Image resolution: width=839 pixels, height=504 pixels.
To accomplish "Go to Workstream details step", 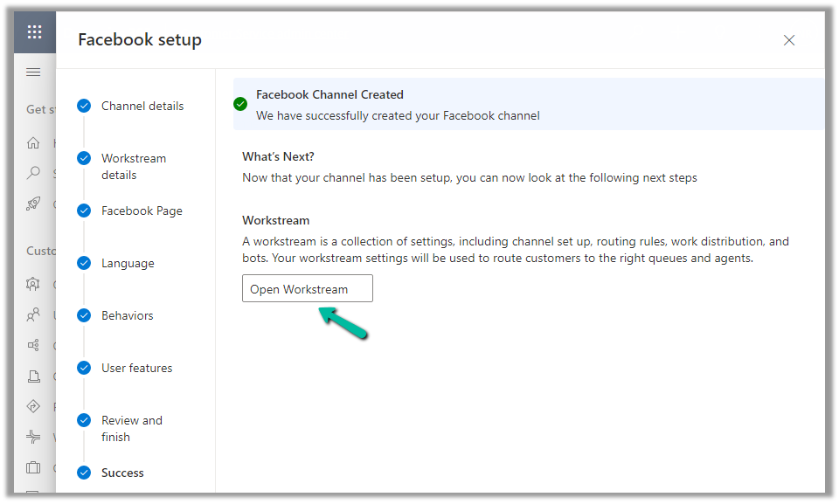I will (133, 166).
